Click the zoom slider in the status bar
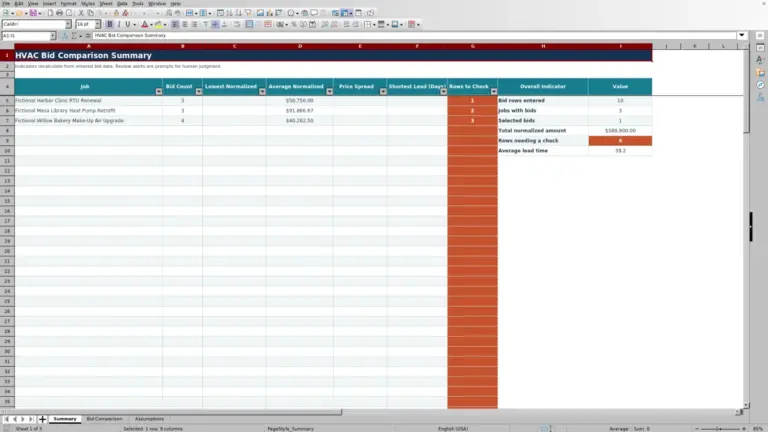This screenshot has height=432, width=768. coord(720,429)
